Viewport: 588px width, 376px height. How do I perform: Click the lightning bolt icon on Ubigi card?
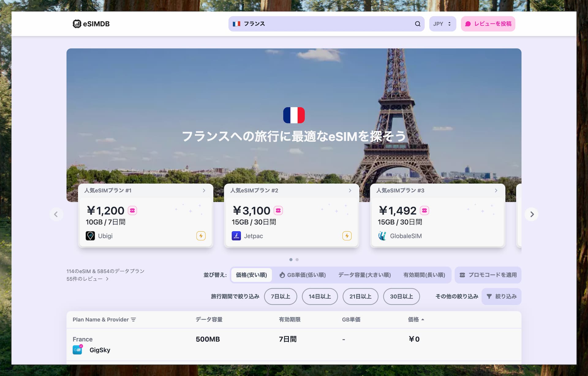201,236
